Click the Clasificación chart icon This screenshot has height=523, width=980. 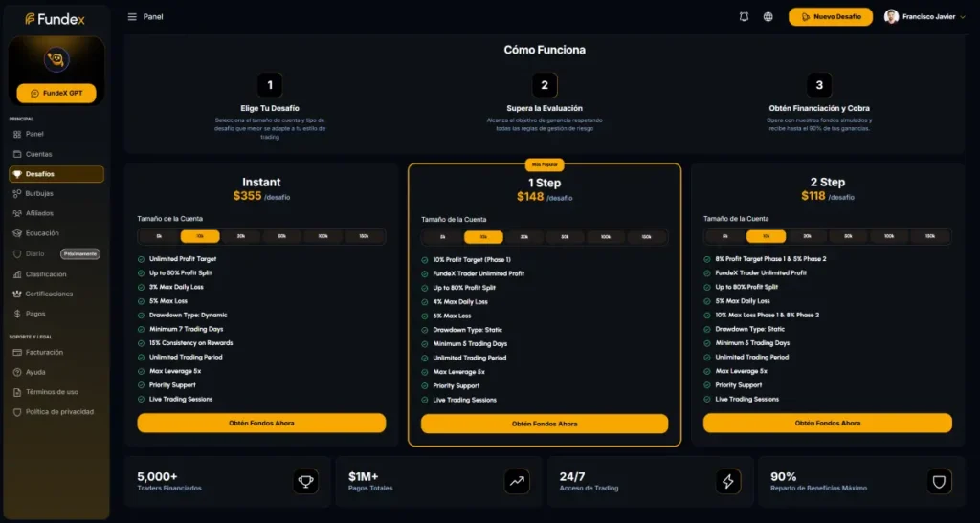(x=17, y=274)
